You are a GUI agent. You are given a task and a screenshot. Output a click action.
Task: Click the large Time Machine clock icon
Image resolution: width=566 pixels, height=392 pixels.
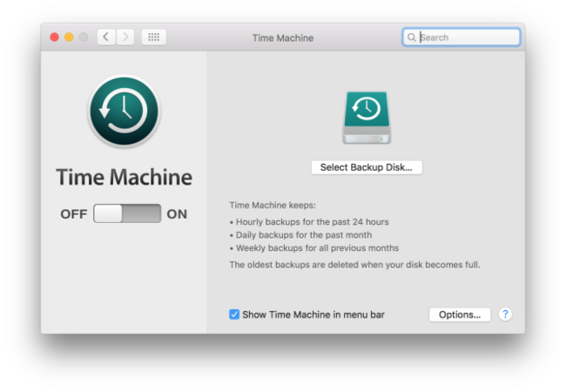coord(125,111)
